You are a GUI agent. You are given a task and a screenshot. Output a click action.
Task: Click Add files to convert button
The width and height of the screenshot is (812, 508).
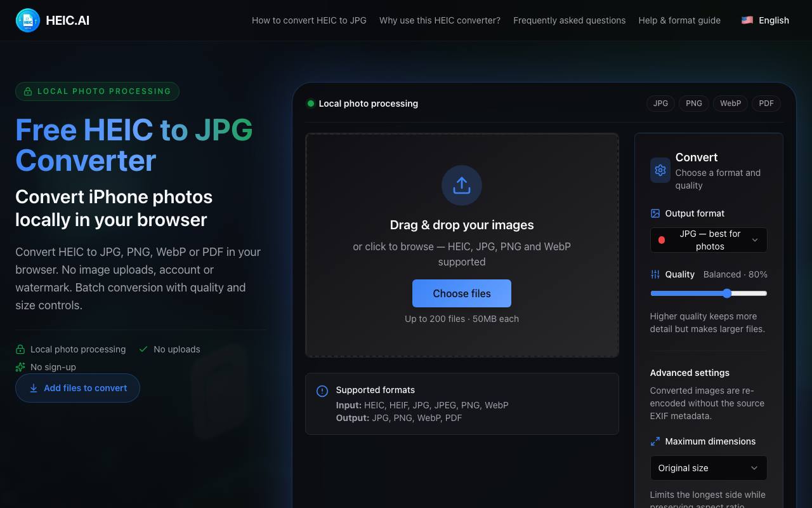click(x=77, y=388)
